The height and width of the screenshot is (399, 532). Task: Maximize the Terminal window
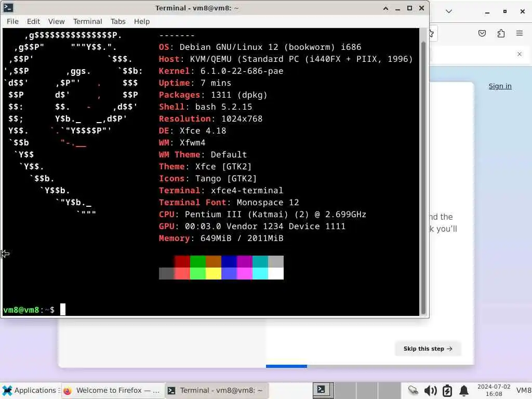pos(409,8)
